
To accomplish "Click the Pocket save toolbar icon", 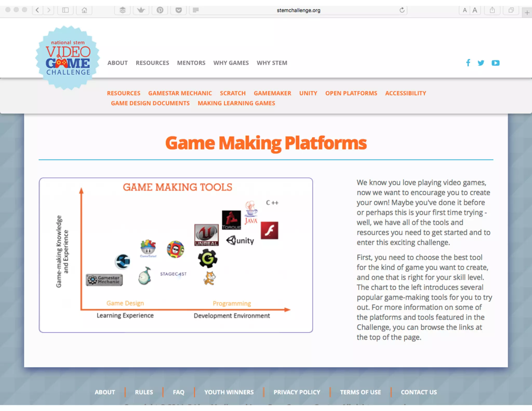I will click(x=178, y=10).
